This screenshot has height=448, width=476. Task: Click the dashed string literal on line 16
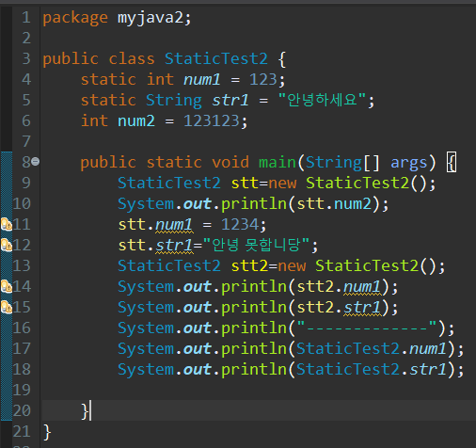tap(367, 328)
